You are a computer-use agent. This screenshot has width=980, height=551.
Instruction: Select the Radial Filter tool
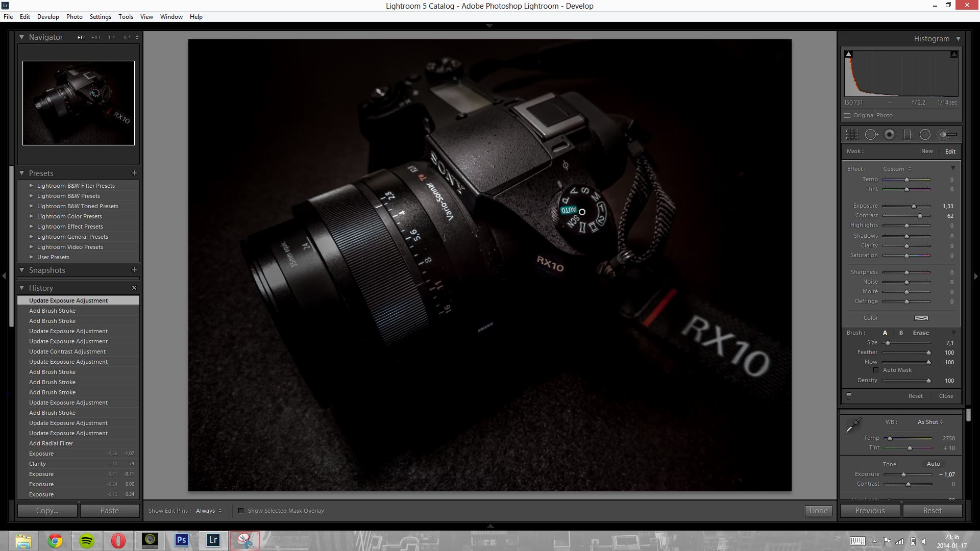925,135
